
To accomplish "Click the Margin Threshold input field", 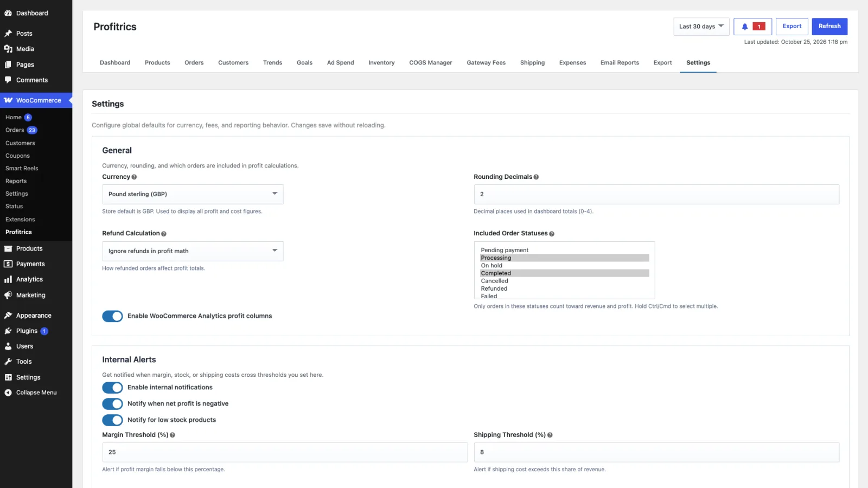I will 285,452.
